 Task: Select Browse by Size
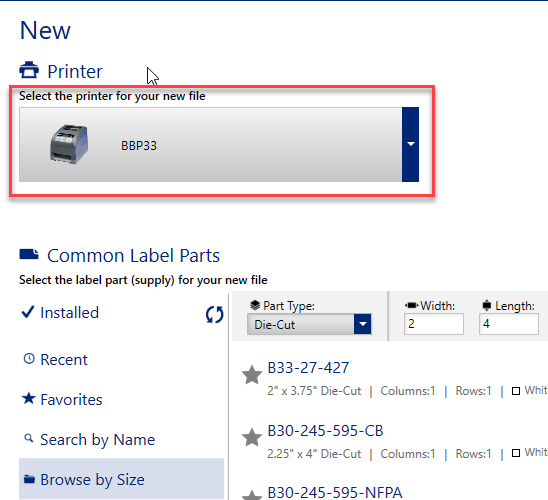coord(121,479)
